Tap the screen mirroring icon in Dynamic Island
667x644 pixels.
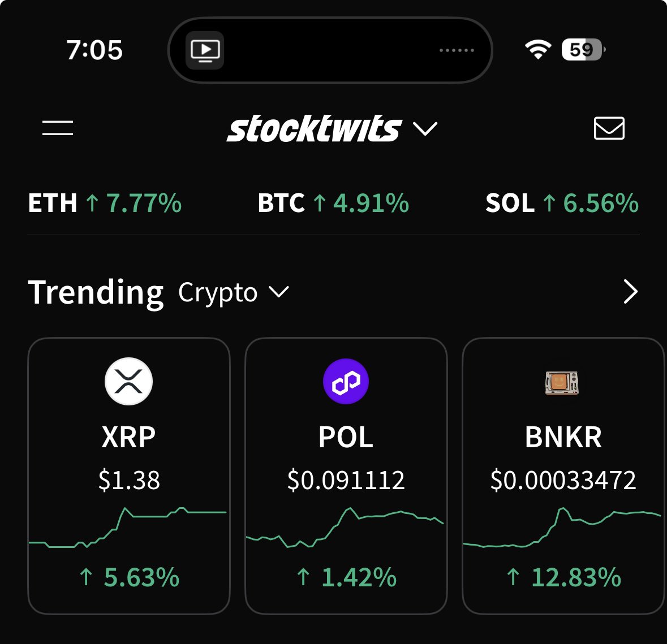coord(205,50)
